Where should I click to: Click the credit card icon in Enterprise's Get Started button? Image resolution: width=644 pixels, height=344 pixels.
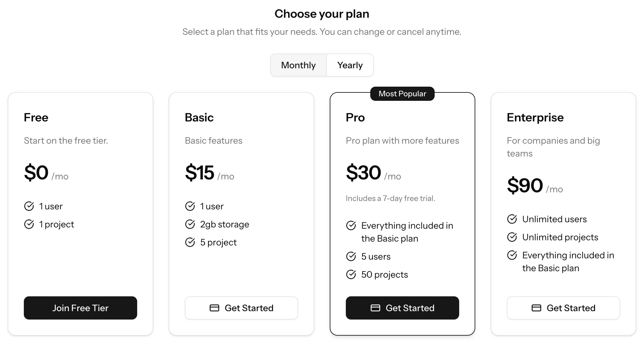point(536,308)
